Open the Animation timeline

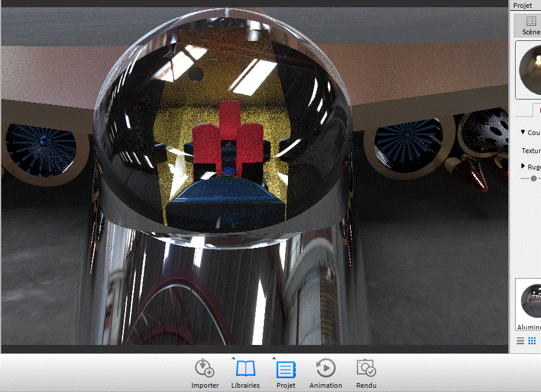[x=325, y=373]
